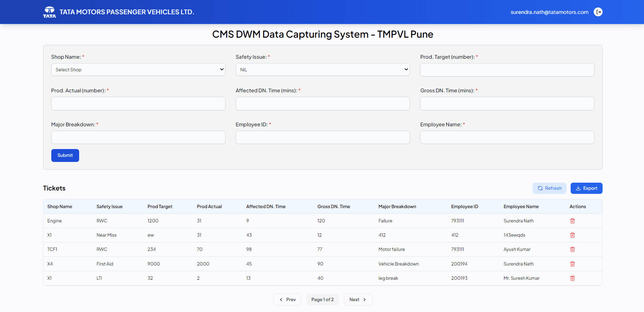Delete the TCF1 row ticket
This screenshot has height=312, width=644.
[x=572, y=249]
